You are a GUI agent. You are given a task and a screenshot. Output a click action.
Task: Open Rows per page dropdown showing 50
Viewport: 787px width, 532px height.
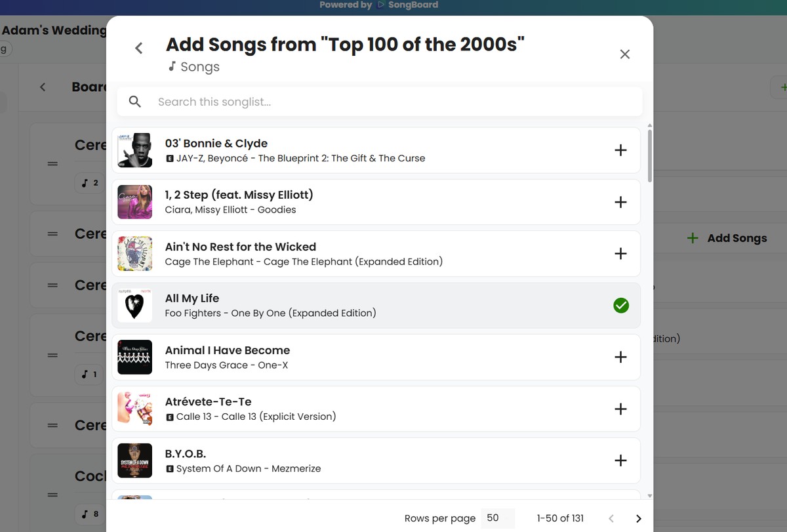tap(497, 518)
